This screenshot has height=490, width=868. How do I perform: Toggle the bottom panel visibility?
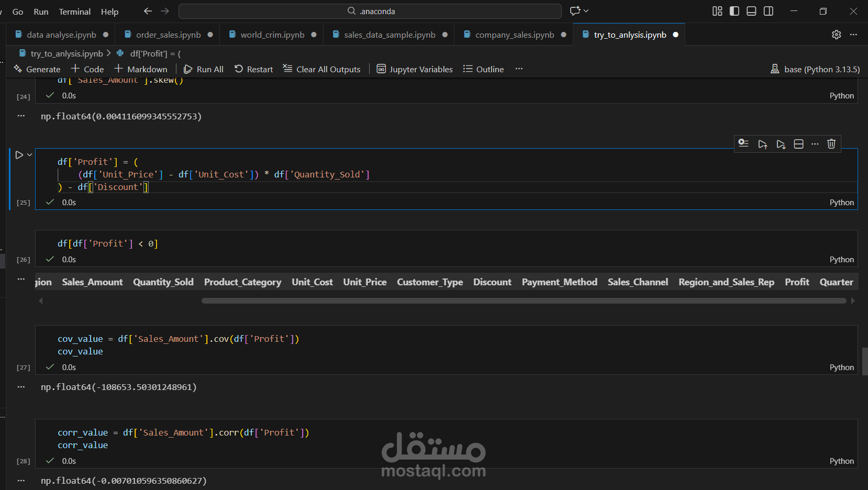click(751, 11)
